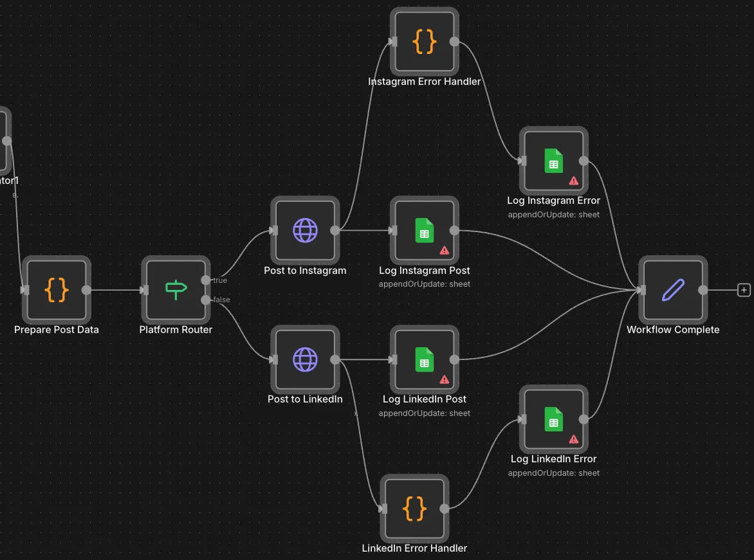Click the 'Instagram Error Handler' label
Viewport: 754px width, 560px height.
[424, 82]
